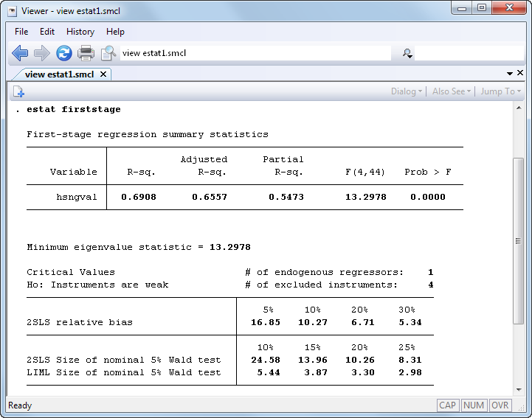Close all tabs with the right X
532x418 pixels.
click(520, 73)
